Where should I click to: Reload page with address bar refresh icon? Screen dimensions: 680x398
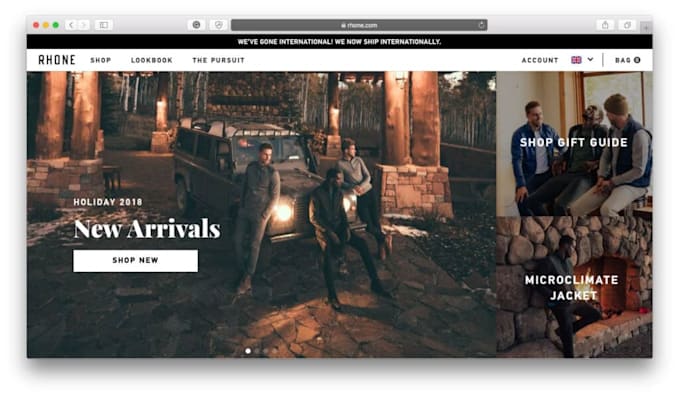click(x=481, y=25)
